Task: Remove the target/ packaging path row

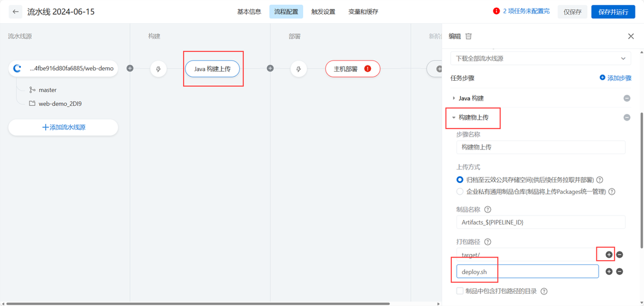Action: 620,255
